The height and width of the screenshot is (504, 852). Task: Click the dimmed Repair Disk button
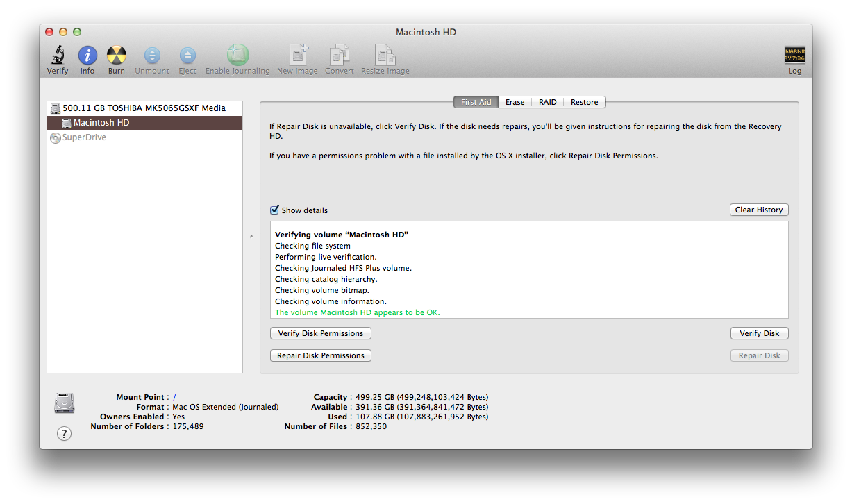tap(759, 355)
